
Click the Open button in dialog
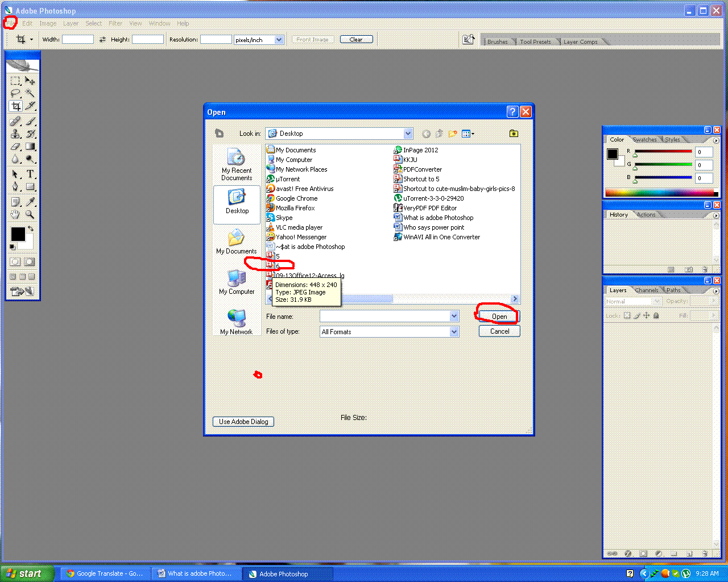point(499,317)
